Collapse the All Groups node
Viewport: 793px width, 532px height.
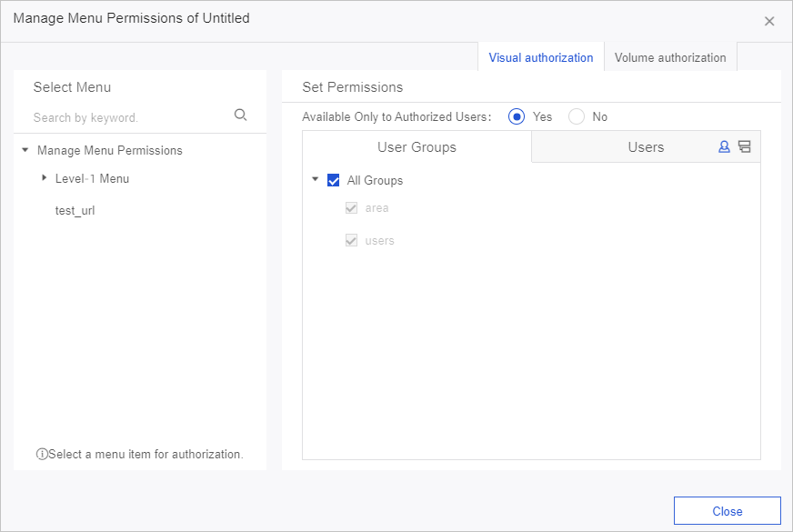(x=316, y=180)
